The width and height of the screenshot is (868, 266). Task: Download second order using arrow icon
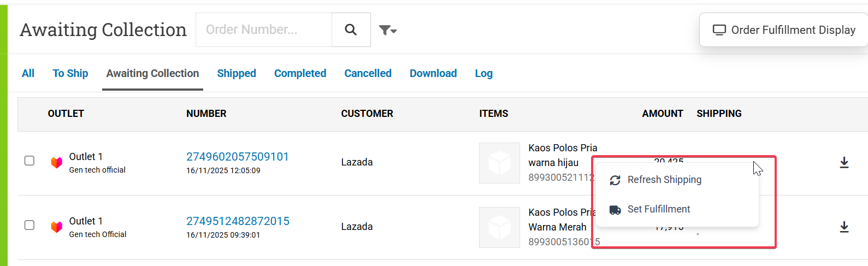(x=844, y=227)
